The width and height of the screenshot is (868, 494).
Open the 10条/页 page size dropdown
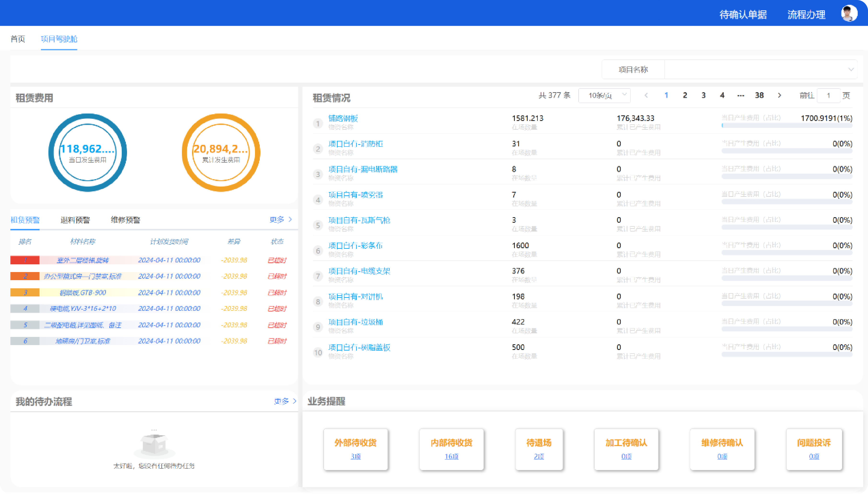click(605, 95)
